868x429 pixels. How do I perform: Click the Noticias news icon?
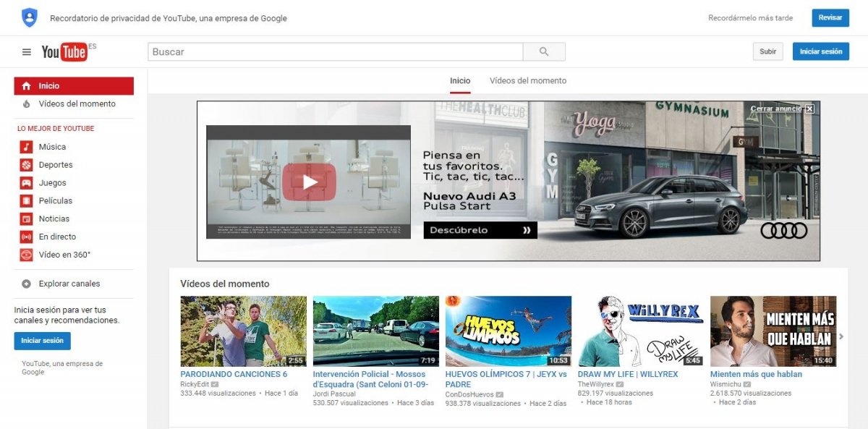(x=26, y=219)
